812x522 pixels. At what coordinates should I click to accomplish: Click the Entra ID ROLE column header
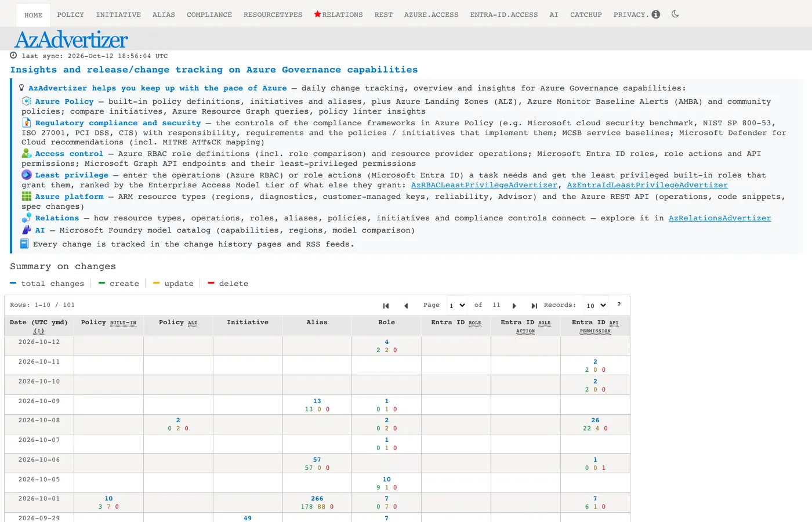456,326
